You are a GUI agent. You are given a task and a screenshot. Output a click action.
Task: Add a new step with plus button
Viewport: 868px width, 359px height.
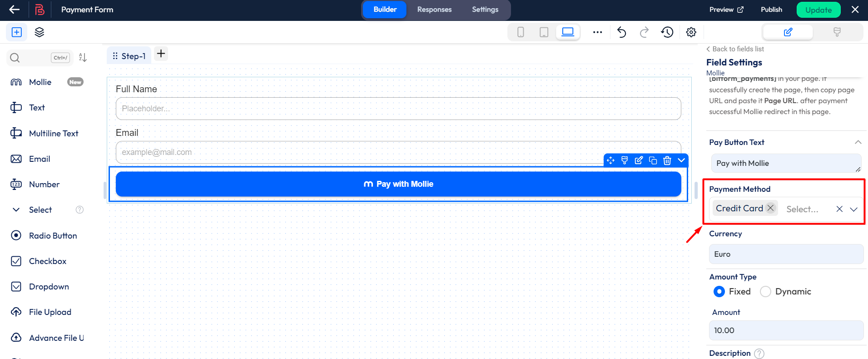point(161,54)
